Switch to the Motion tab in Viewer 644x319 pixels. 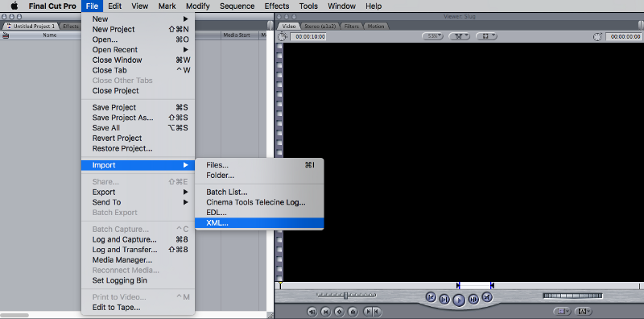(x=375, y=27)
